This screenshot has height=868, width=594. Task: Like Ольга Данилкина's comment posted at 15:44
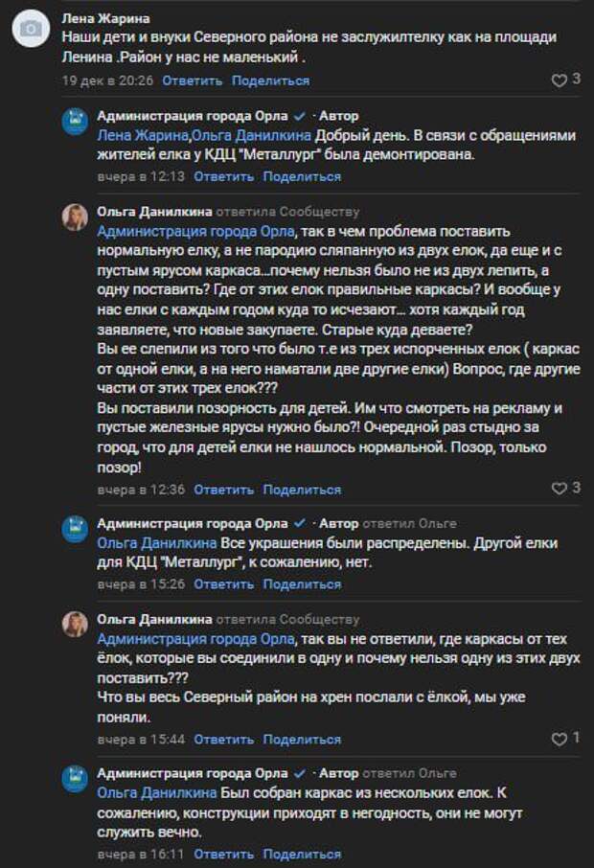[560, 739]
